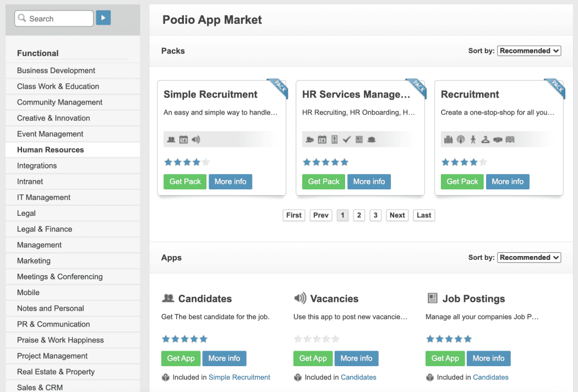Open More info for HR Services Management
Viewport: 578px width, 392px height.
click(369, 181)
